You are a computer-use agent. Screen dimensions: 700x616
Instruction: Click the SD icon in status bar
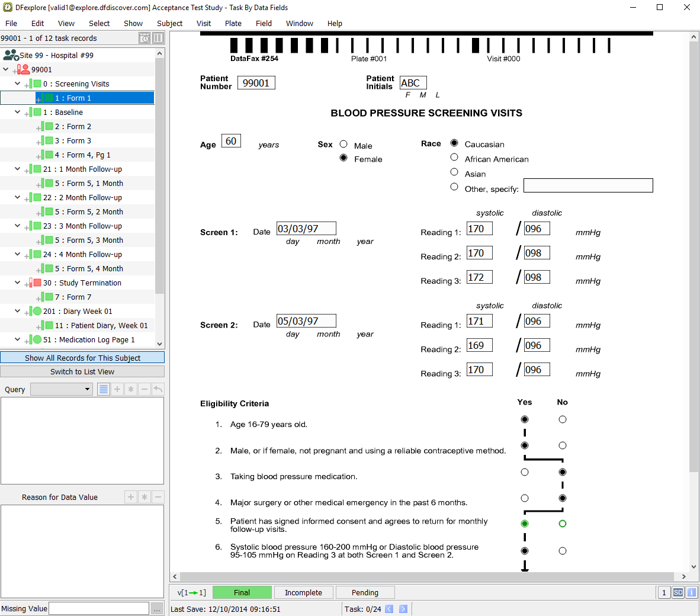(x=678, y=592)
